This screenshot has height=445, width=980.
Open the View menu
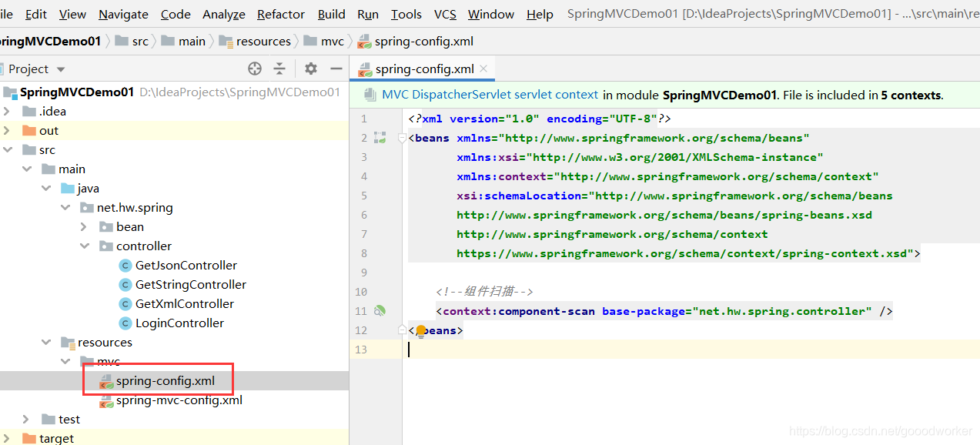coord(72,14)
